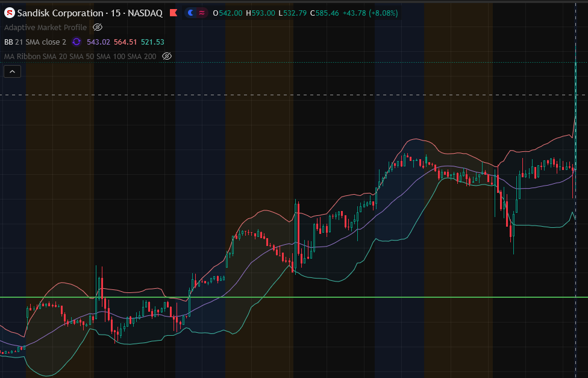Click the teal BB lower value 521.53

coord(152,42)
